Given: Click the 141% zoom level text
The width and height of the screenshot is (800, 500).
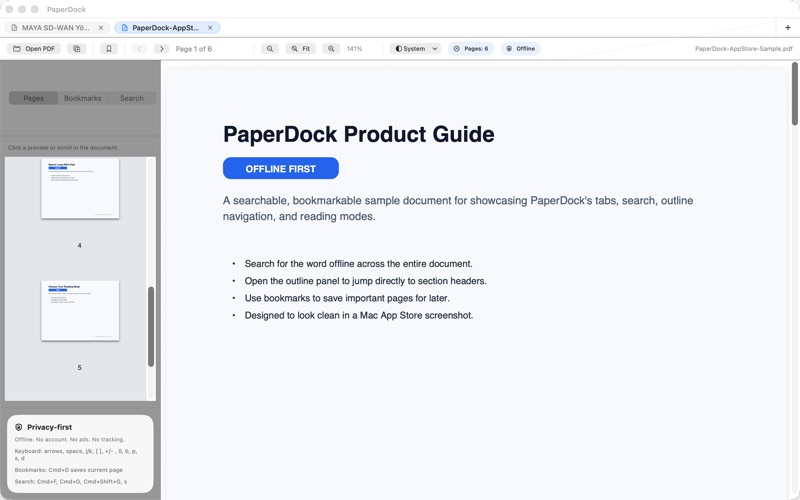Looking at the screenshot, I should pyautogui.click(x=354, y=49).
